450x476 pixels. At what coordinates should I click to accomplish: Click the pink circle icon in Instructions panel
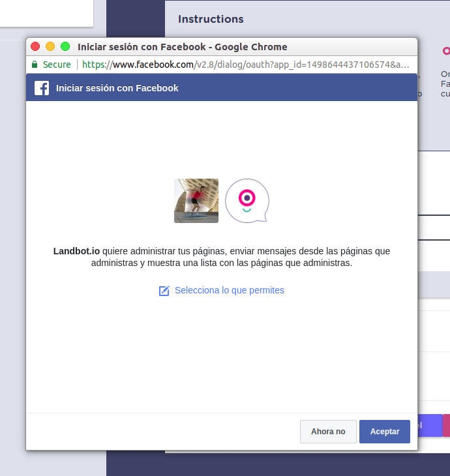point(446,50)
